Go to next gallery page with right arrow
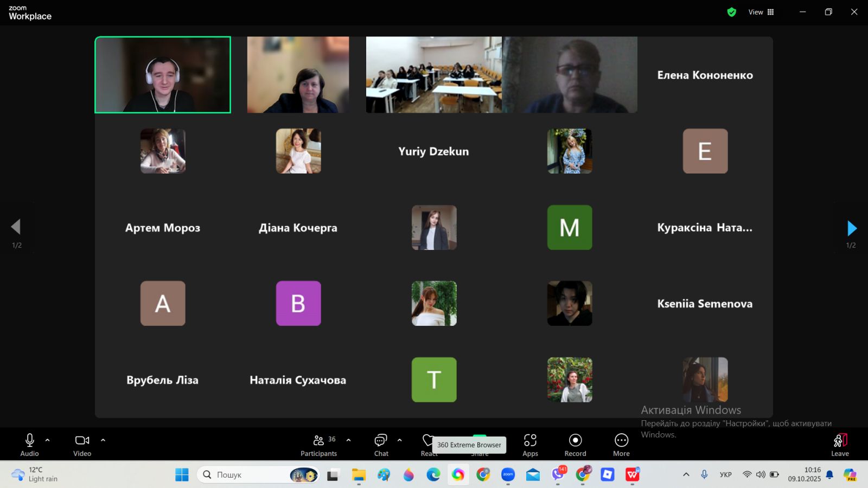This screenshot has width=868, height=488. (x=852, y=228)
